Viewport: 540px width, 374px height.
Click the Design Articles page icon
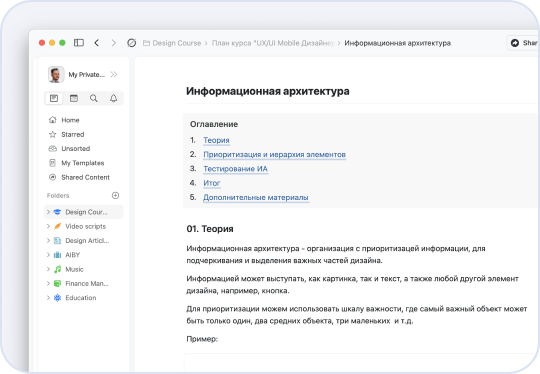point(58,240)
